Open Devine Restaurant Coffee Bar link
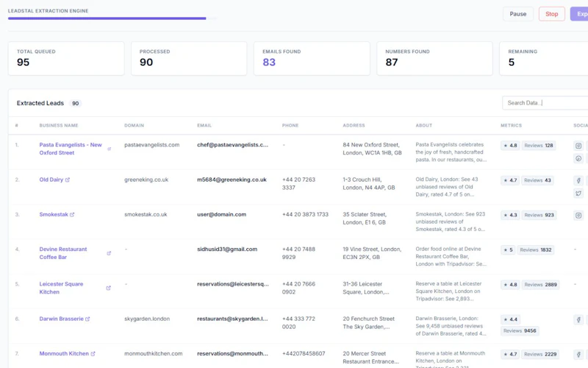 coord(63,253)
